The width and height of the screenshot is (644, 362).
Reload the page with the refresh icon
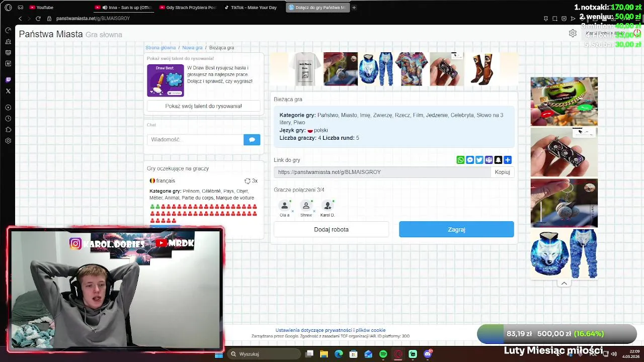click(38, 19)
